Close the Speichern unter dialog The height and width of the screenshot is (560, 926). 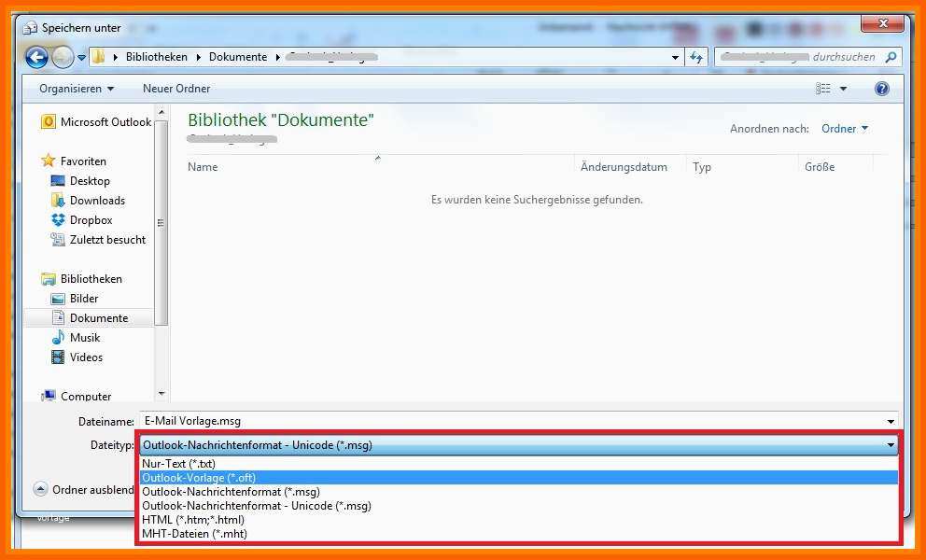[x=883, y=23]
